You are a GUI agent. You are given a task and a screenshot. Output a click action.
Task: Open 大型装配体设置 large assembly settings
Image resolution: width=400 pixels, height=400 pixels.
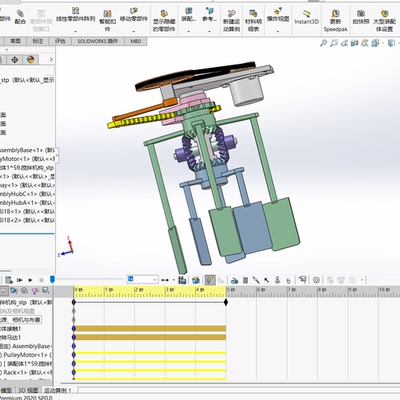pos(384,21)
